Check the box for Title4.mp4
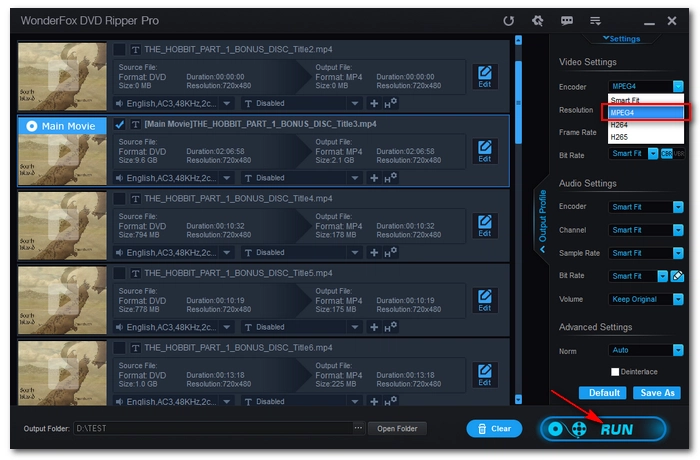The image size is (700, 460). point(119,198)
